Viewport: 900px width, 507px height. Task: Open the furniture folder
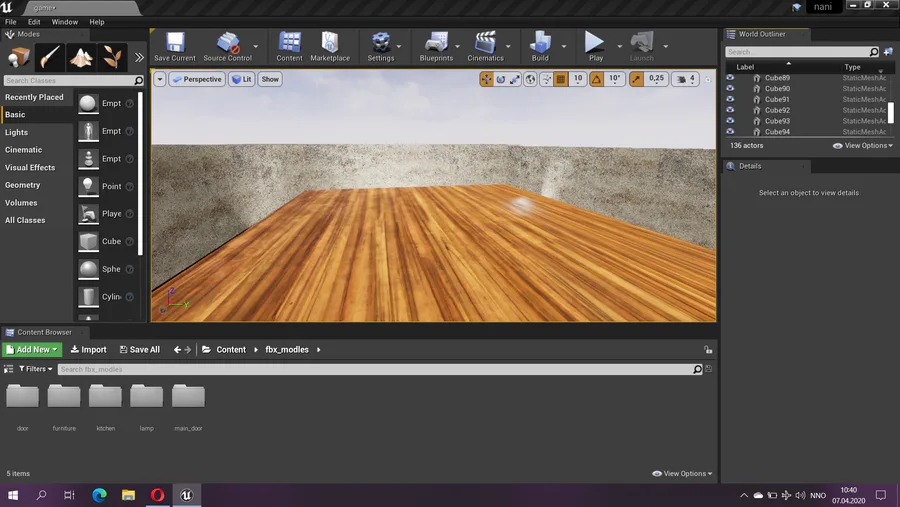64,397
